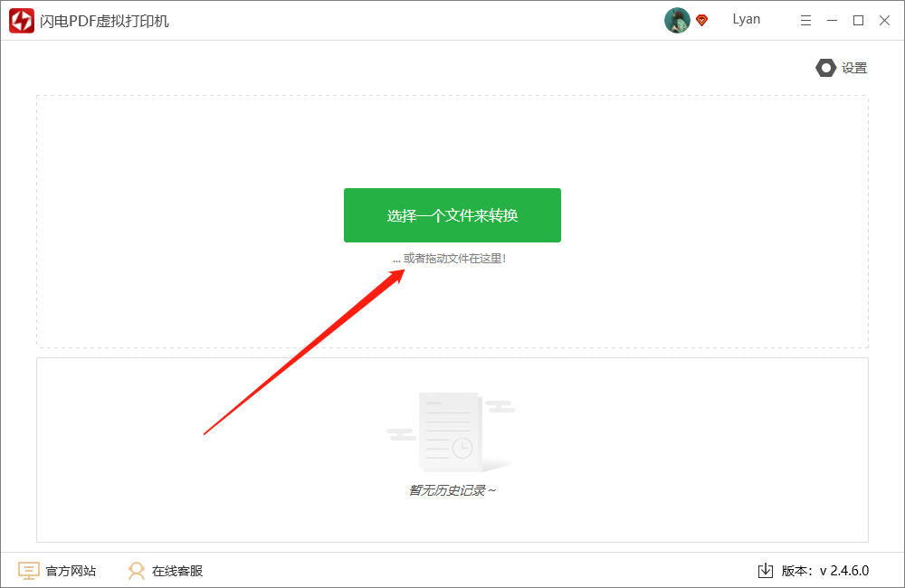Click the official website monitor icon
This screenshot has height=588, width=905.
pyautogui.click(x=28, y=571)
